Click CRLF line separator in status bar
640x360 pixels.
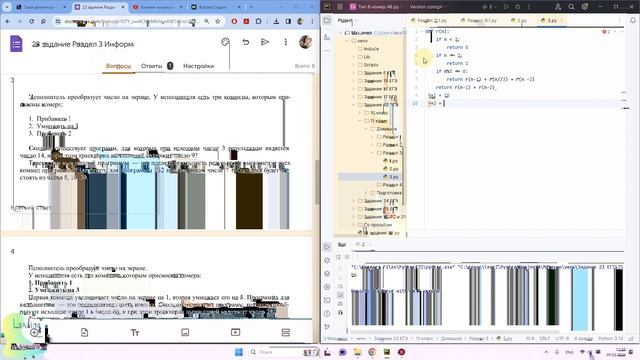[x=545, y=338]
